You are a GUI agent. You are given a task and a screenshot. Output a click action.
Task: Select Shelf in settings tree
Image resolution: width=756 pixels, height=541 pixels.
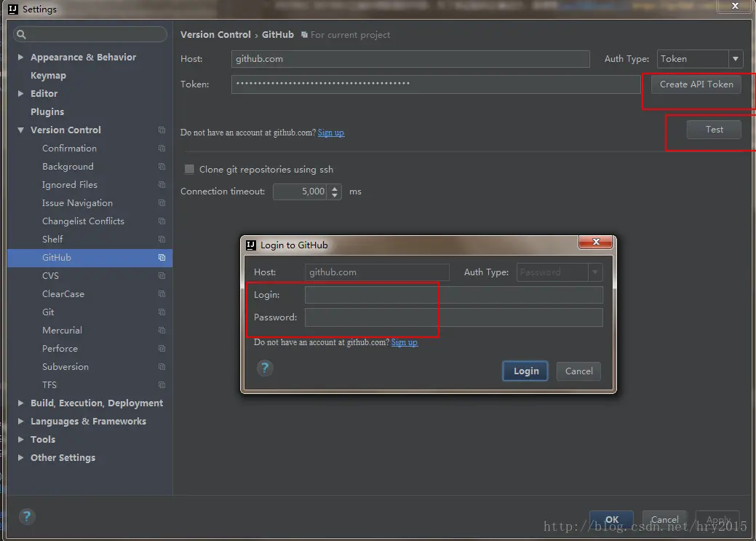[x=52, y=240]
